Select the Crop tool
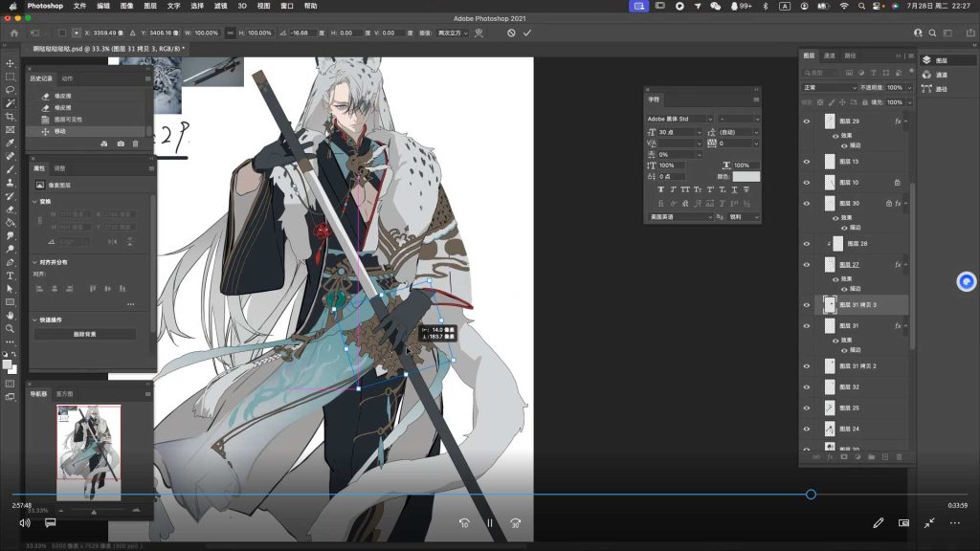The width and height of the screenshot is (980, 551). pos(10,117)
